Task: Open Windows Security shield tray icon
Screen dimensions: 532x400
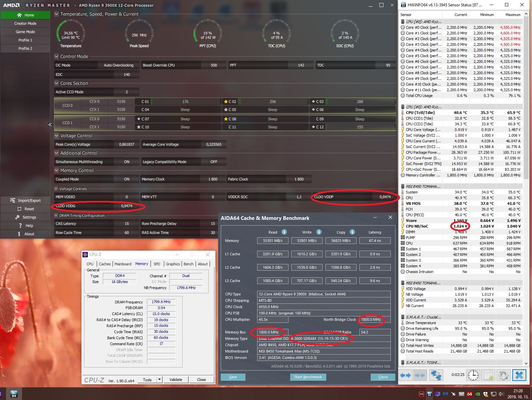Action: (x=486, y=394)
